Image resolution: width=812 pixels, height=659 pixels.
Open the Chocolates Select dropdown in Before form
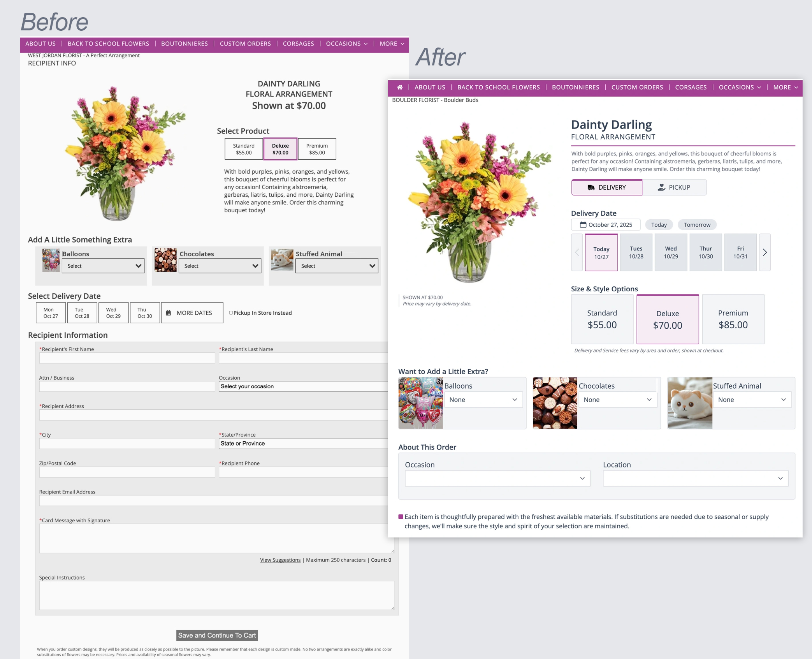tap(220, 266)
